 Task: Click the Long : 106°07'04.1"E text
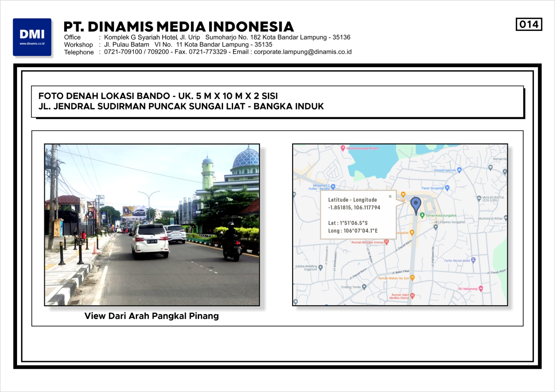(x=353, y=231)
